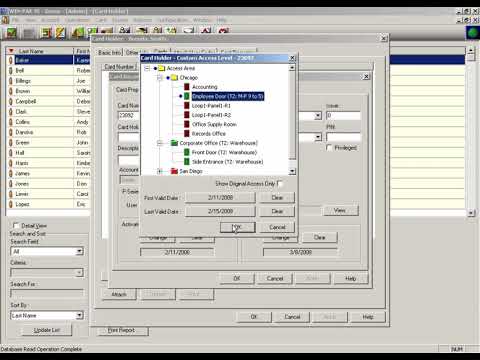Viewport: 480px width, 360px height.
Task: Click the Last Valid Date 2/15/2008 button
Action: [220, 211]
